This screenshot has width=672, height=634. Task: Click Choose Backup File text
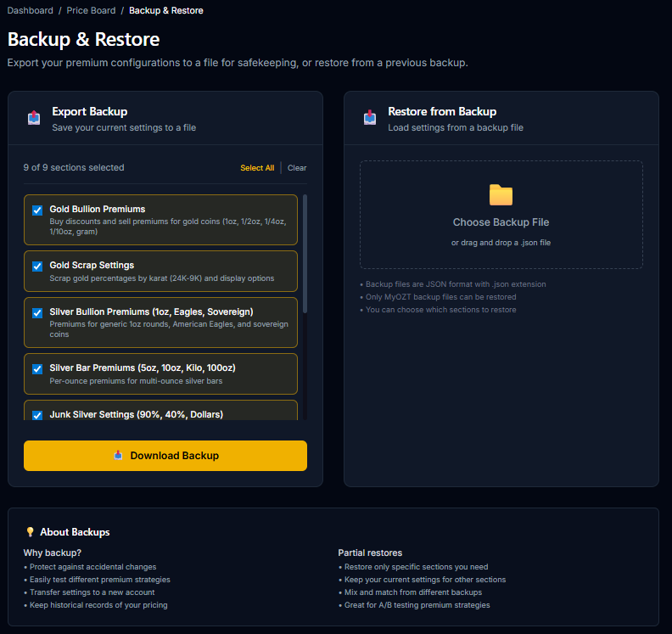coord(501,222)
